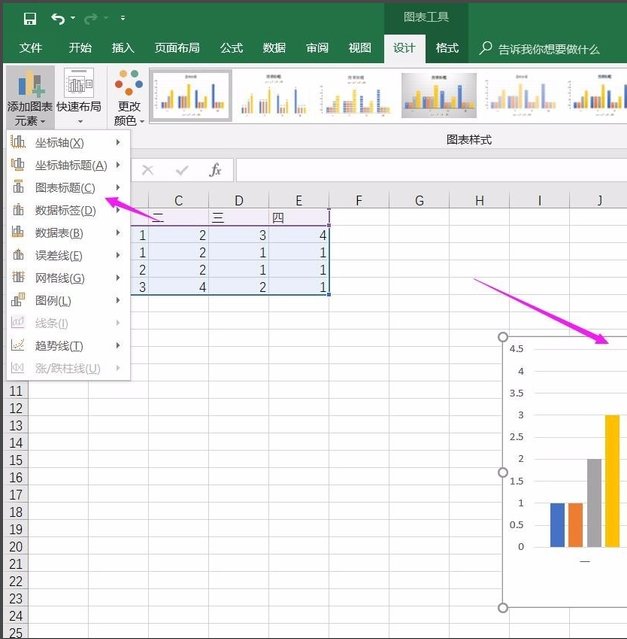Switch to the 数据 tab
This screenshot has height=639, width=627.
(x=274, y=48)
